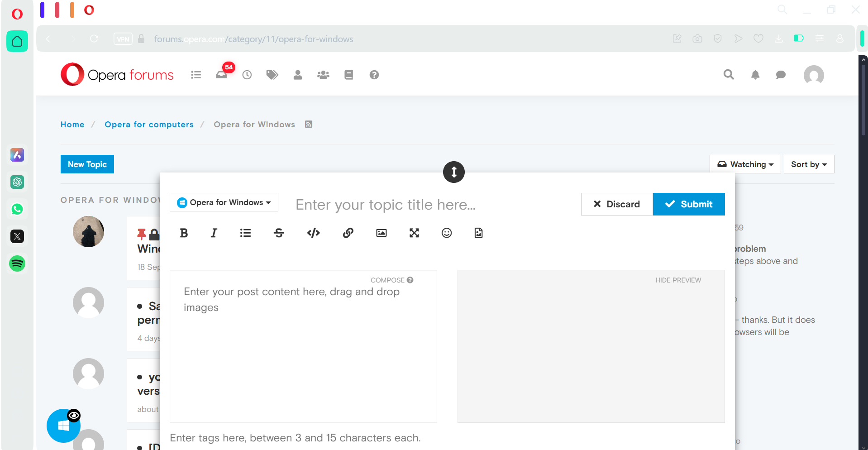Click the first topic author's avatar photo
This screenshot has width=868, height=450.
88,231
